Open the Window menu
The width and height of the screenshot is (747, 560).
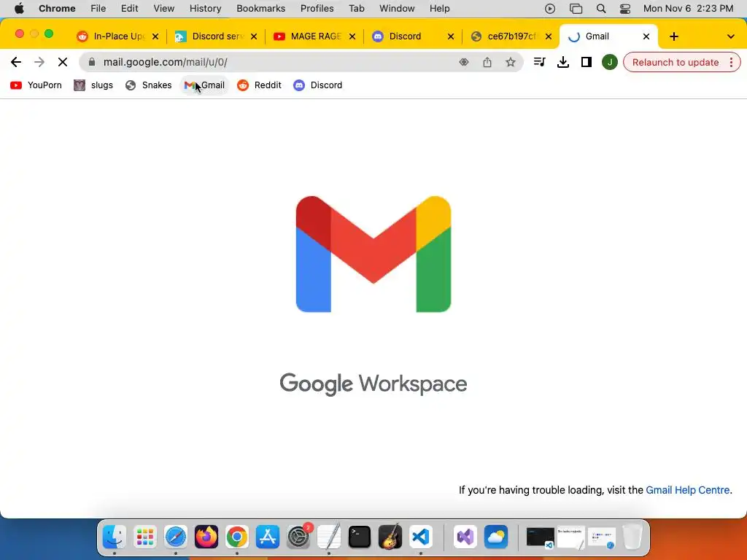pyautogui.click(x=397, y=9)
